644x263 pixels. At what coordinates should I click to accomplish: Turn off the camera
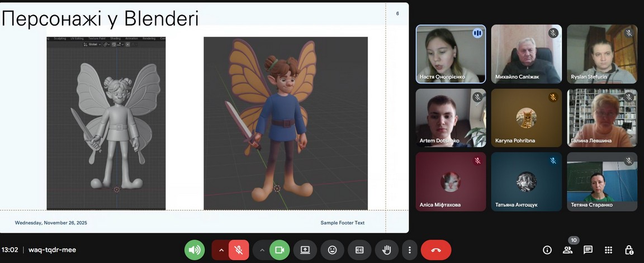(x=280, y=250)
